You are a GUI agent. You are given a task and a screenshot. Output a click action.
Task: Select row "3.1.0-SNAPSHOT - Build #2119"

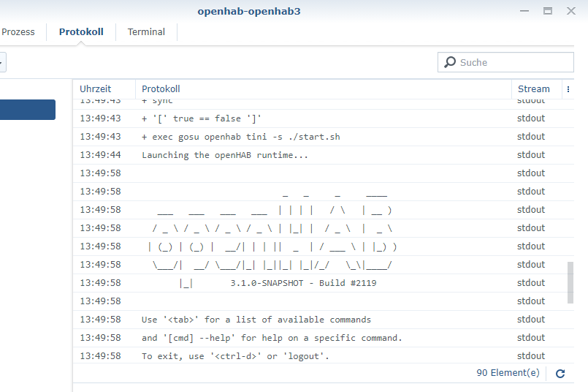(x=324, y=283)
